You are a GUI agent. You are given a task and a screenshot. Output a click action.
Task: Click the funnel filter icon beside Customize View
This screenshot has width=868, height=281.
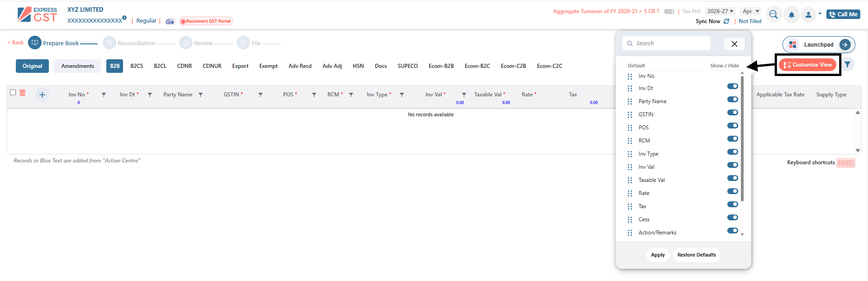click(847, 65)
